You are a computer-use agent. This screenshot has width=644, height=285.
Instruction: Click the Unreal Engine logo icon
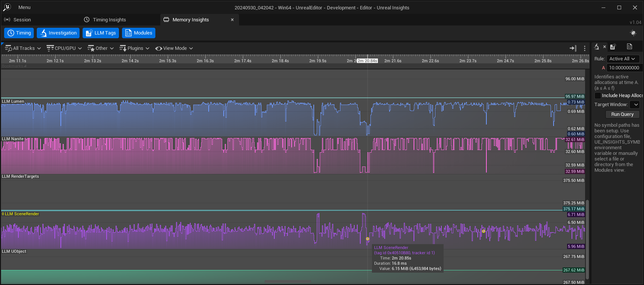(x=7, y=7)
